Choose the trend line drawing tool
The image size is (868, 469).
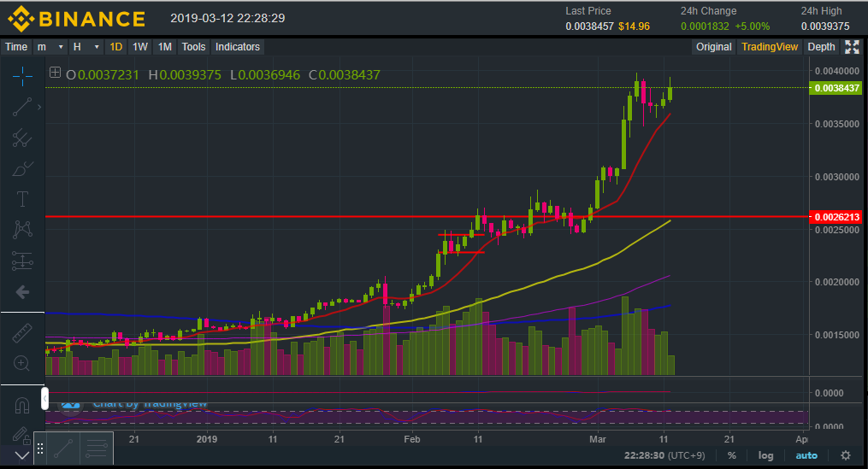[x=22, y=106]
